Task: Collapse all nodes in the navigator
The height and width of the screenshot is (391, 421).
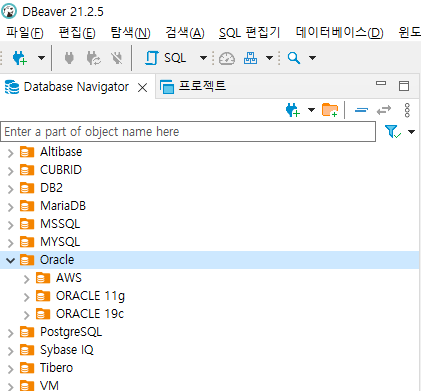Action: point(361,110)
